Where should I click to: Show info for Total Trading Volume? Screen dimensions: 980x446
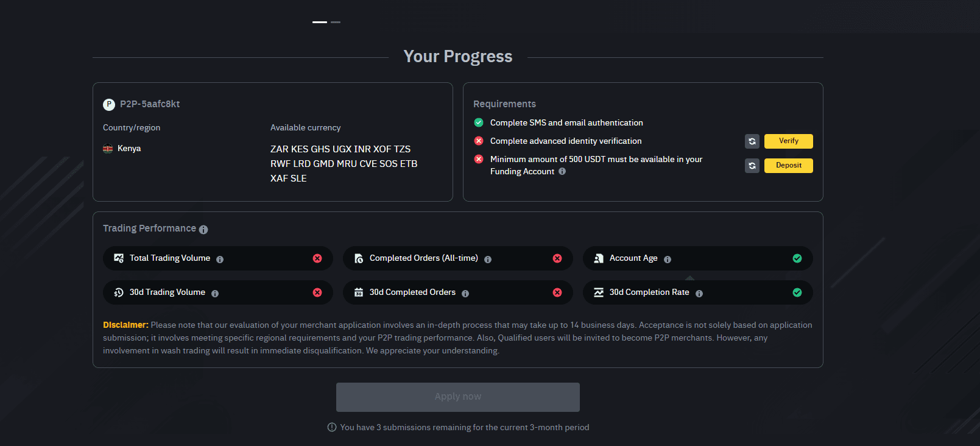pyautogui.click(x=220, y=260)
